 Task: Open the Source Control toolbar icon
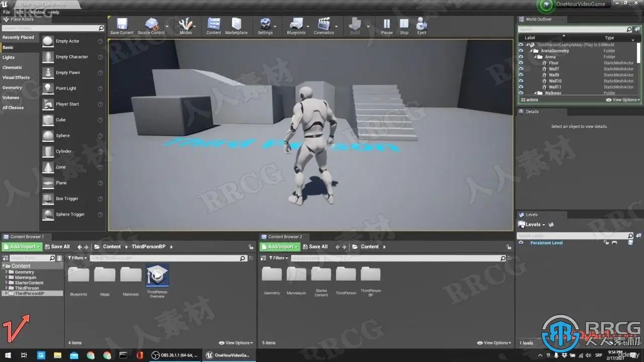(151, 26)
